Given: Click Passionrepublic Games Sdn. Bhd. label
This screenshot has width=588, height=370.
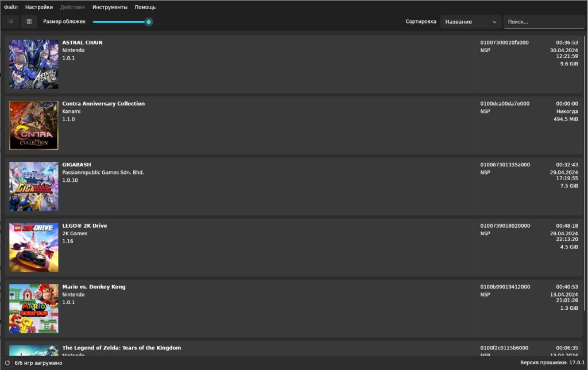Looking at the screenshot, I should click(x=103, y=172).
